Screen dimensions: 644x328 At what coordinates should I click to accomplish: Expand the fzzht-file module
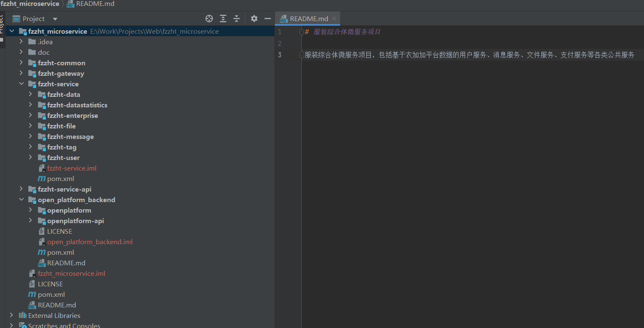(x=30, y=126)
